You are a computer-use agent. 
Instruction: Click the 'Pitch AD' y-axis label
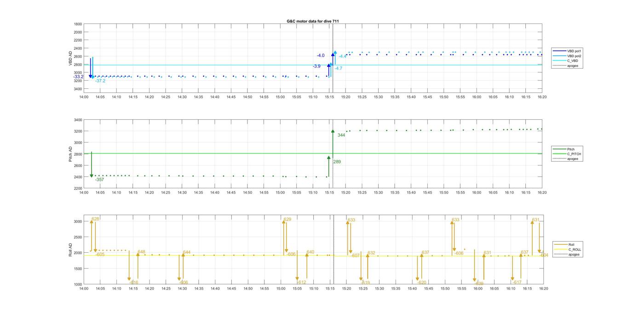point(71,154)
